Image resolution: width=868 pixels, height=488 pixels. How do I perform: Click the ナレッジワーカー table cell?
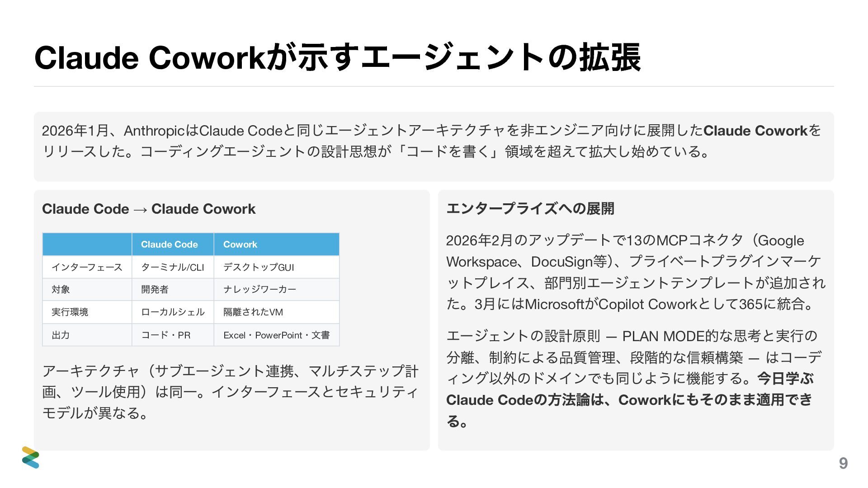point(259,289)
